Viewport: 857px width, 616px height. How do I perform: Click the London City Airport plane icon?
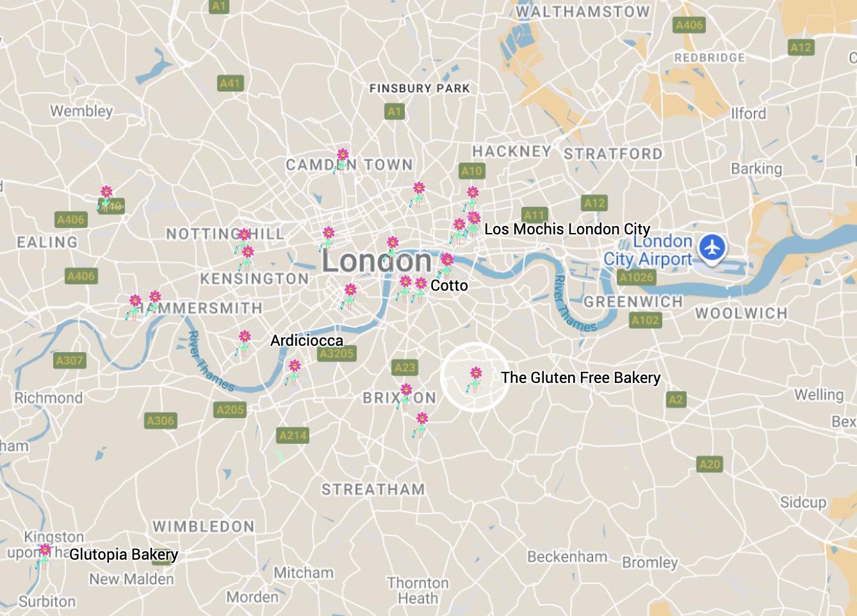[712, 247]
